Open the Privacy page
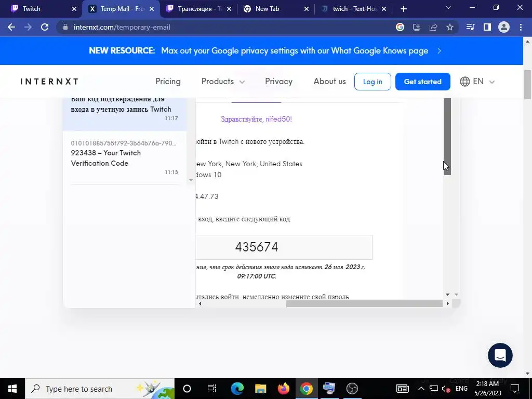 click(x=278, y=82)
